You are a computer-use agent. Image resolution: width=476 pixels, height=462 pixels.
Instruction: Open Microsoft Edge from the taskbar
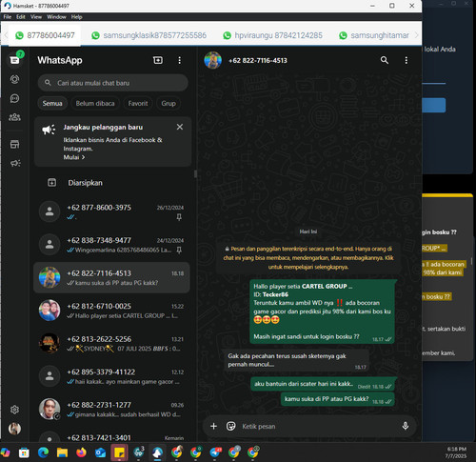click(x=43, y=452)
